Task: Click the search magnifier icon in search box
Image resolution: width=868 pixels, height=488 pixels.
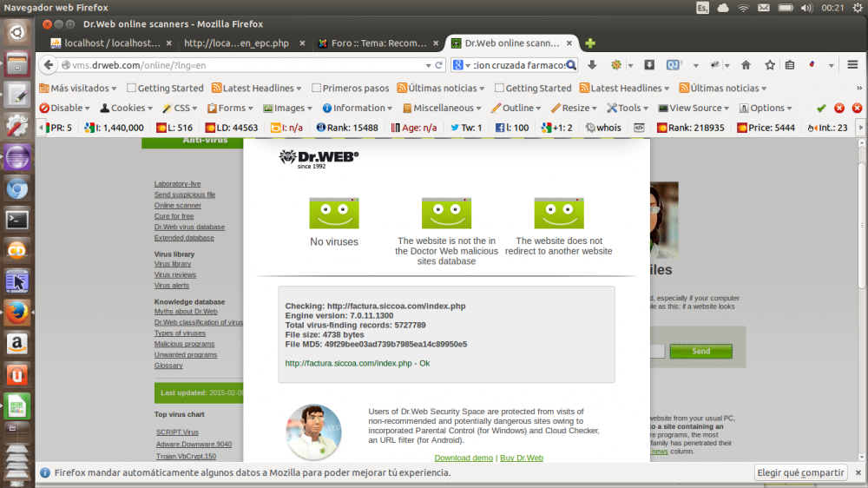Action: pyautogui.click(x=571, y=65)
